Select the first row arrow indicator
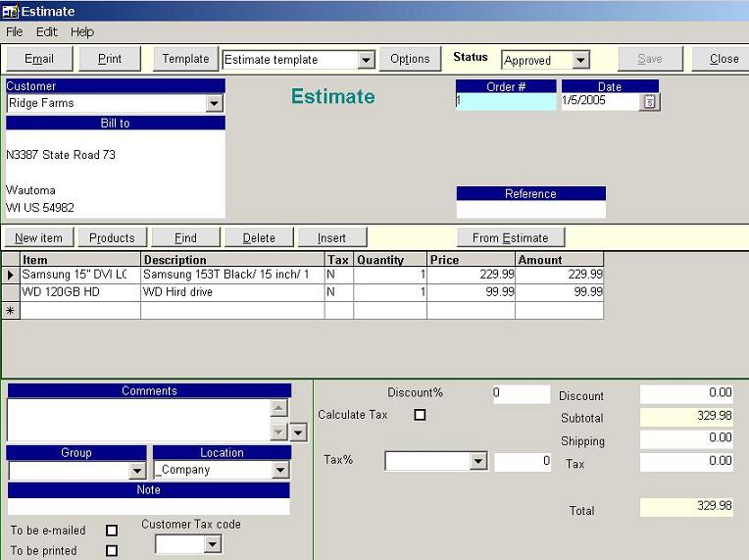 tap(11, 276)
